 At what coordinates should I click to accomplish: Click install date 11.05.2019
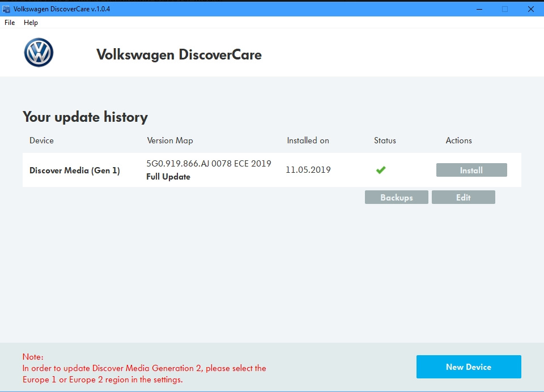(x=308, y=169)
